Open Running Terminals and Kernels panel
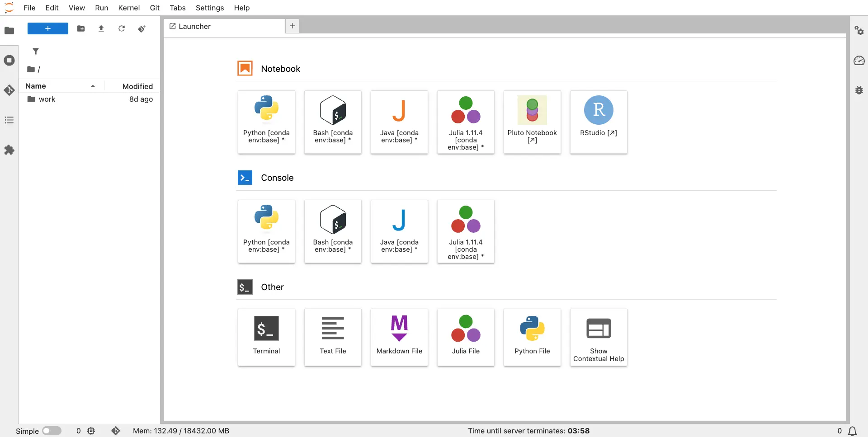The width and height of the screenshot is (868, 437). (x=9, y=61)
